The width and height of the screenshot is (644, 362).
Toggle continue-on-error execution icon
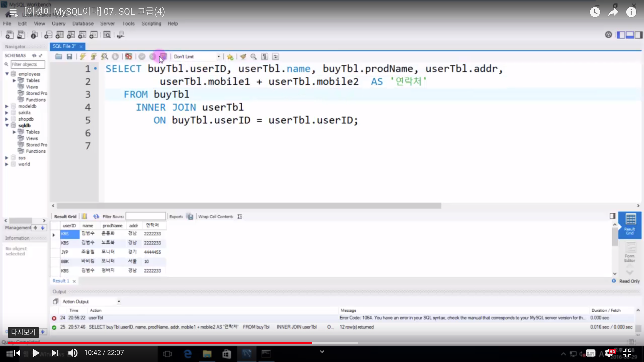pyautogui.click(x=128, y=57)
